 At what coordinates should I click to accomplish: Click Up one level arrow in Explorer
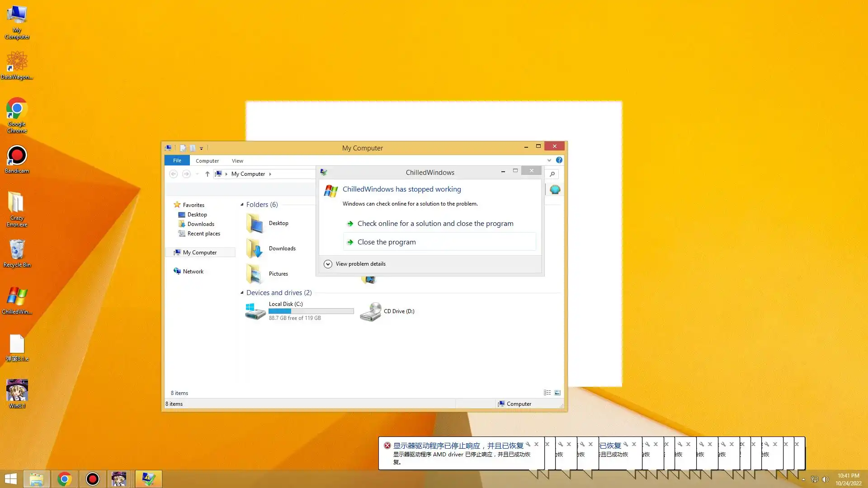(207, 174)
